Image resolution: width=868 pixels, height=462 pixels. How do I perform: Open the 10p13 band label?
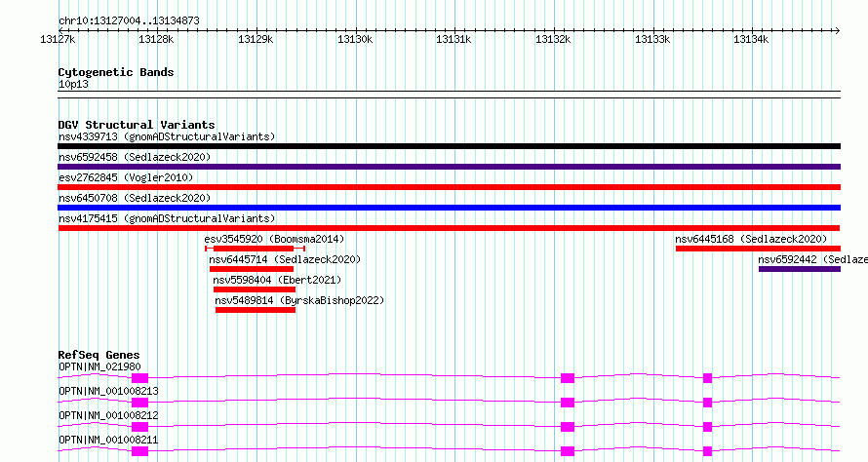[73, 84]
